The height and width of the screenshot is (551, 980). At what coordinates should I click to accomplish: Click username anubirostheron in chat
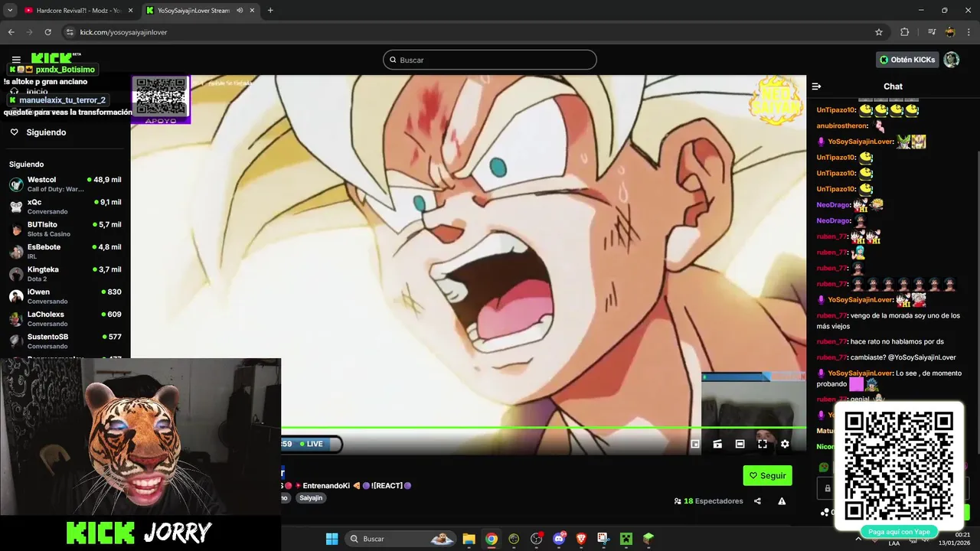pos(842,126)
